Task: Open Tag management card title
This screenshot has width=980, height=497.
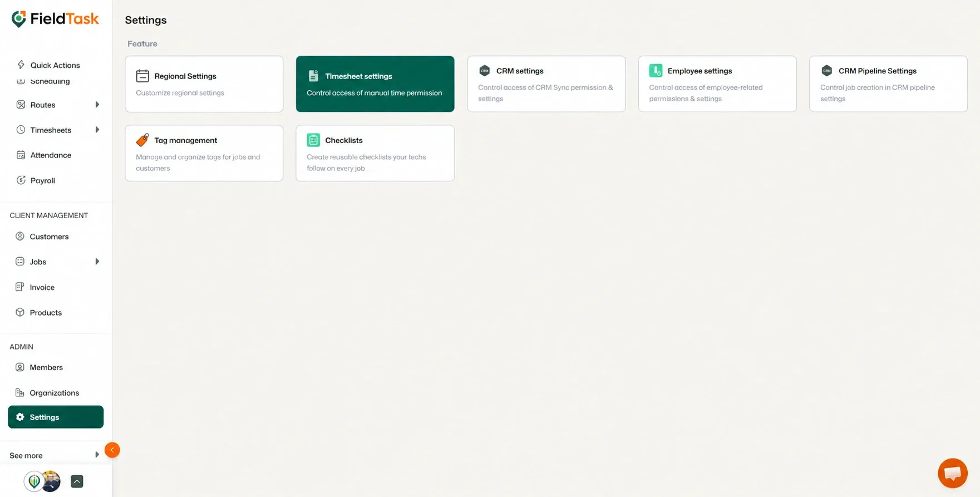Action: tap(185, 140)
